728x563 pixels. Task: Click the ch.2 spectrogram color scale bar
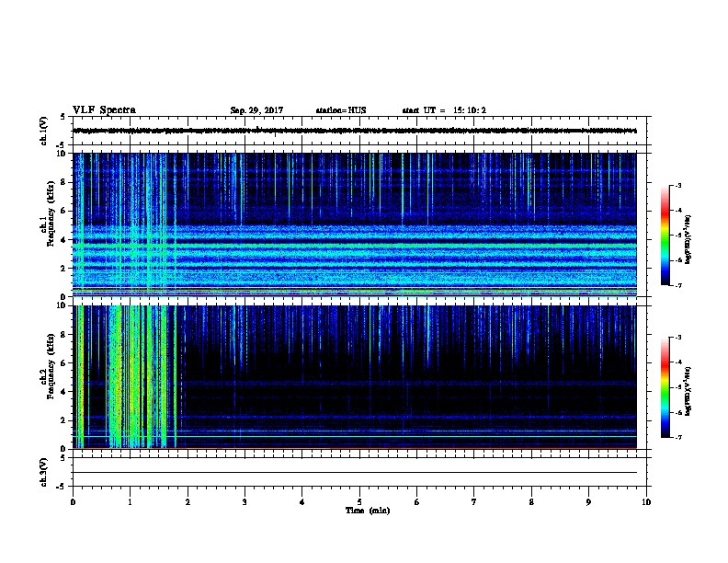pyautogui.click(x=665, y=387)
